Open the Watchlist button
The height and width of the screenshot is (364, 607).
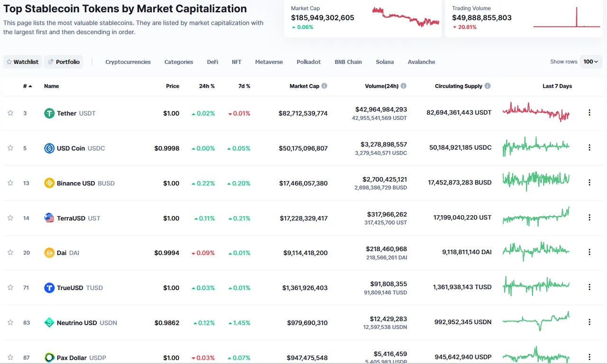[x=22, y=62]
